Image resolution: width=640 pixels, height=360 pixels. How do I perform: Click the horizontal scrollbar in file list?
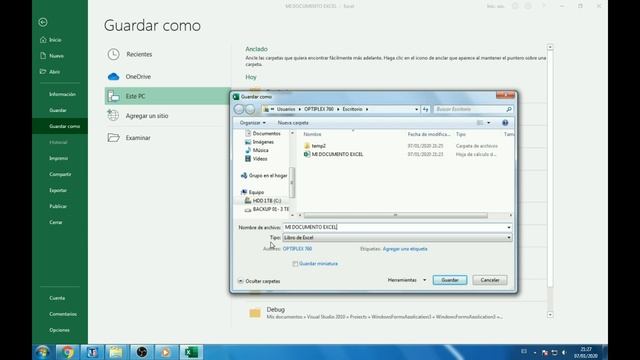tap(395, 215)
